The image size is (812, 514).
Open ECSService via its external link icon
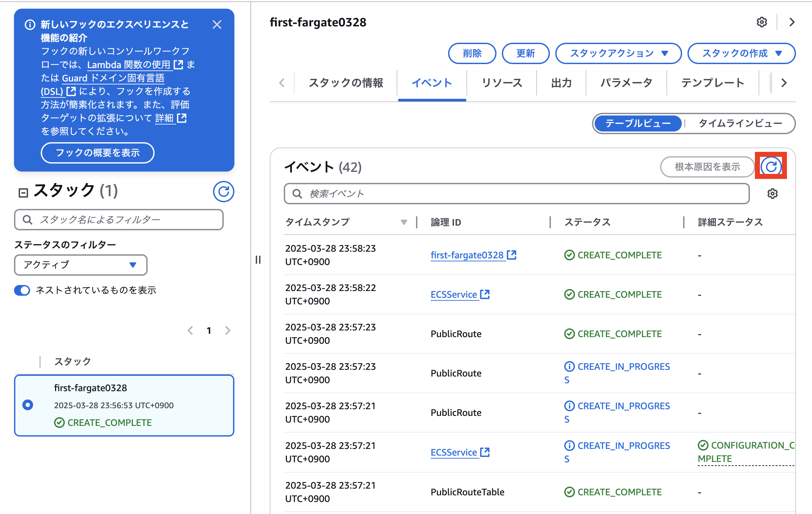(x=485, y=294)
